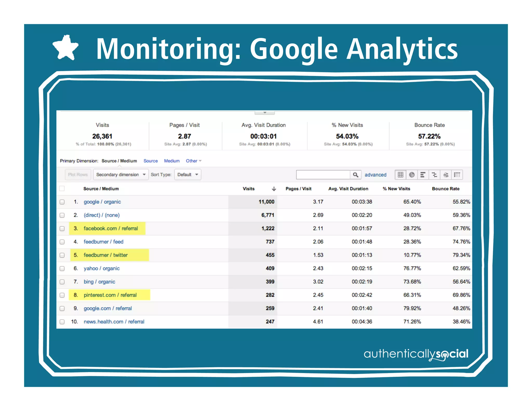Tick the checkbox for facebook.com / referral
The height and width of the screenshot is (411, 532).
(x=62, y=229)
